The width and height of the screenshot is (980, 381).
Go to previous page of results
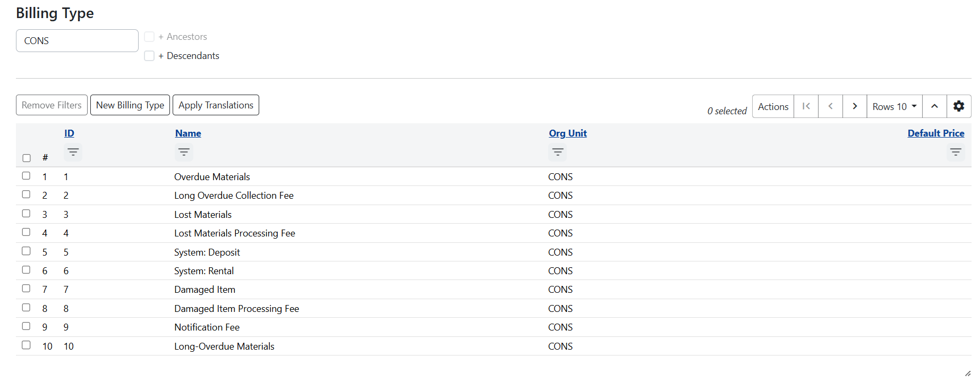pos(830,106)
